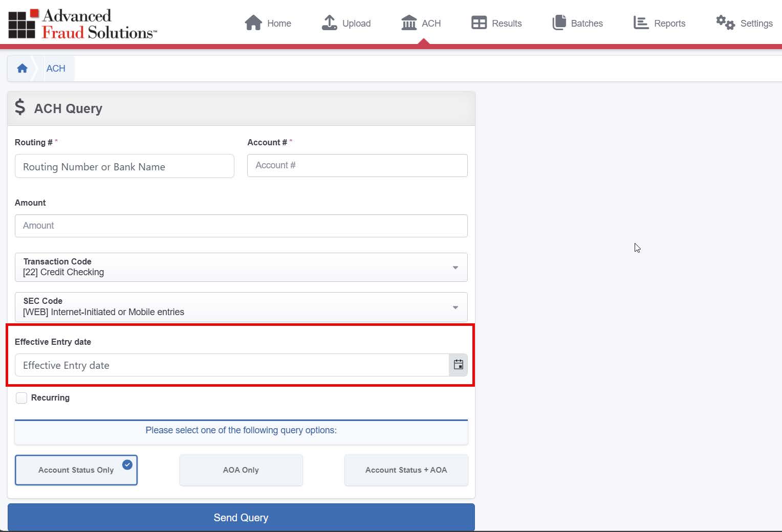Viewport: 782px width, 532px height.
Task: Click the Home house icon in navbar
Action: coord(253,23)
